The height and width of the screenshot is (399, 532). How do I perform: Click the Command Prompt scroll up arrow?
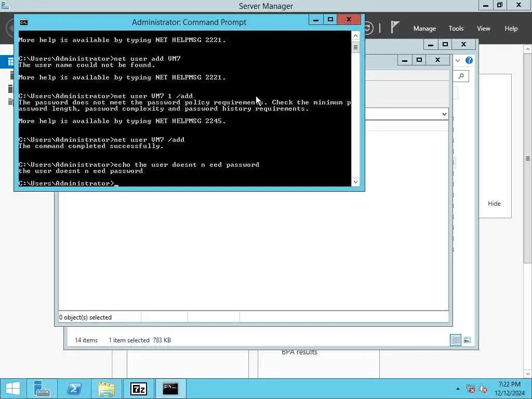point(355,35)
